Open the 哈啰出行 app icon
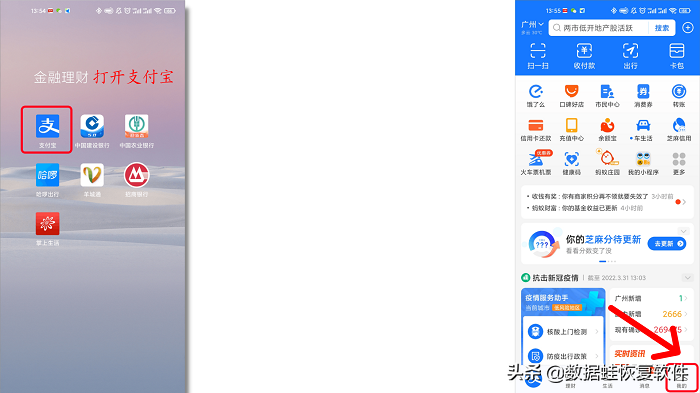This screenshot has height=393, width=700. (x=47, y=175)
